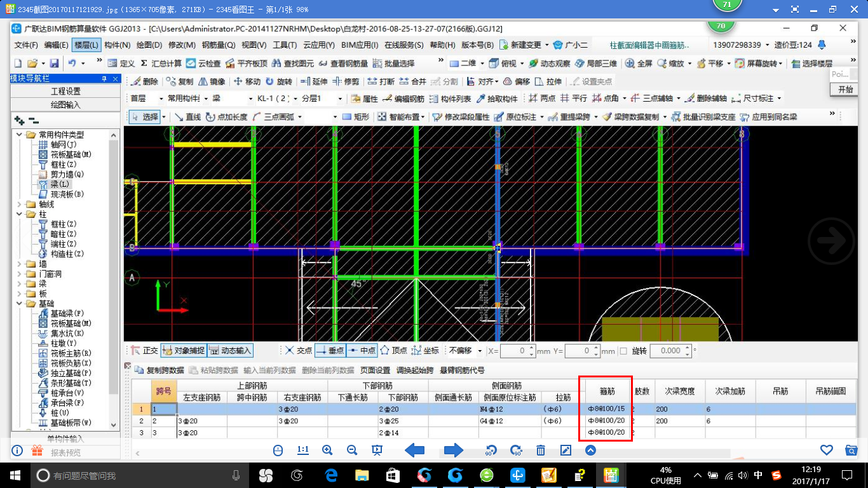The image size is (868, 488).
Task: Toggle 正交 orthogonal mode
Action: [144, 350]
